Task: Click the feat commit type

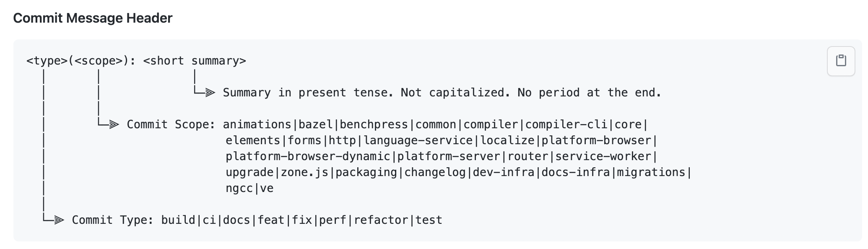Action: 271,220
